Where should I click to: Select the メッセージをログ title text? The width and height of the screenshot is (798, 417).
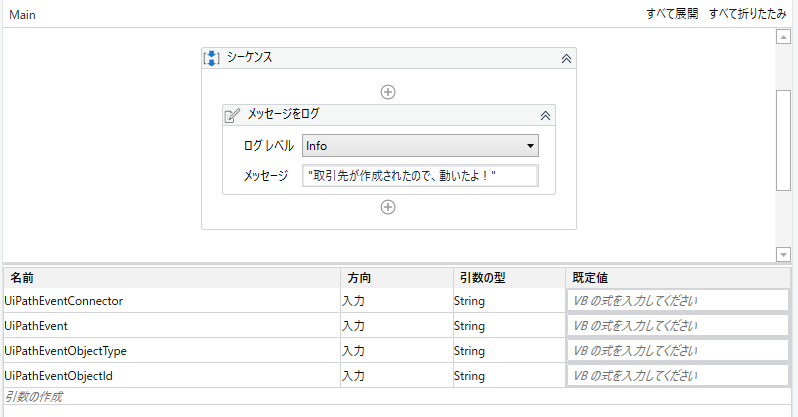tap(283, 114)
